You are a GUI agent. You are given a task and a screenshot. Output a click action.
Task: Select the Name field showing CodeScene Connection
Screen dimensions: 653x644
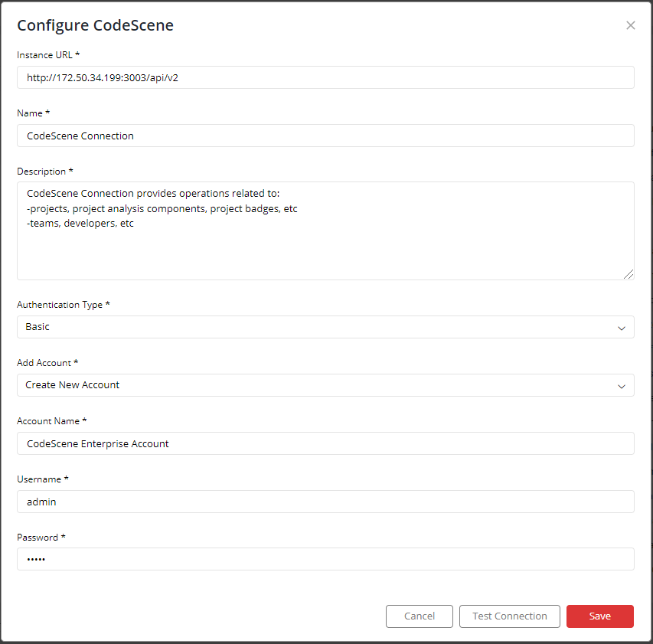pos(325,136)
